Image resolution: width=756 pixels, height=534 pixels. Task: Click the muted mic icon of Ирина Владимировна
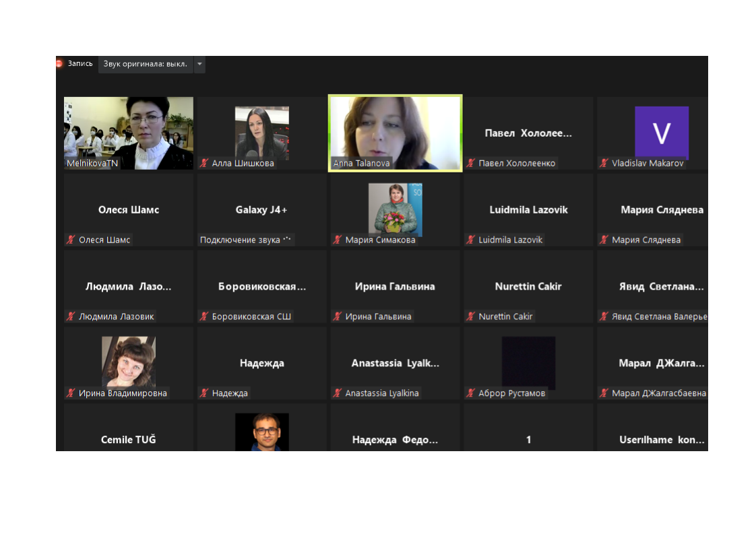[x=71, y=393]
